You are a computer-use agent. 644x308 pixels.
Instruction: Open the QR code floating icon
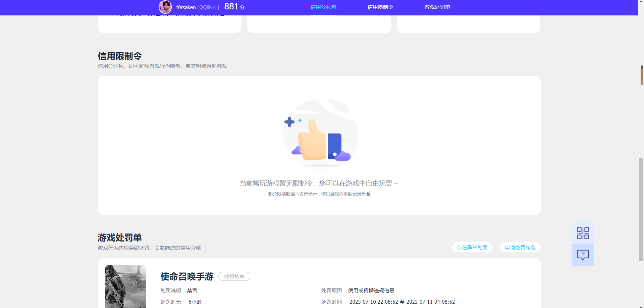(x=583, y=233)
